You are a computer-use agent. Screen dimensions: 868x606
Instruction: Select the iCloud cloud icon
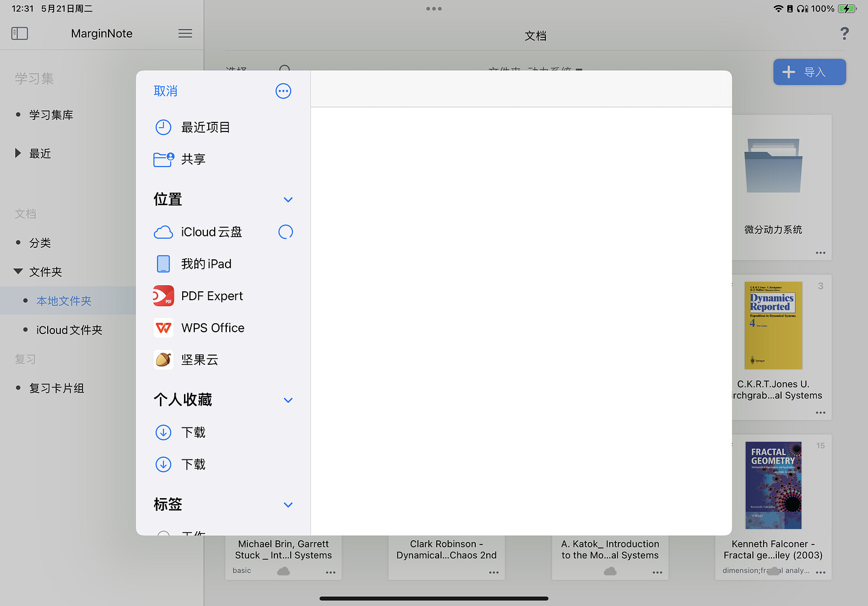[163, 232]
